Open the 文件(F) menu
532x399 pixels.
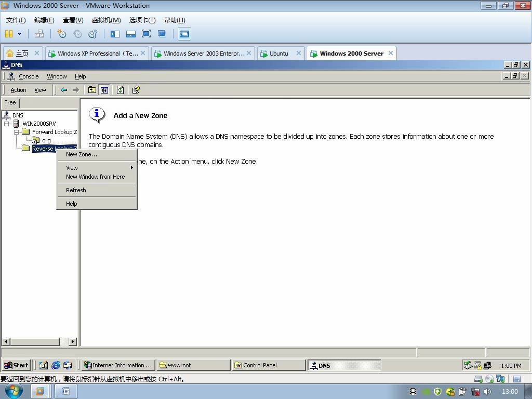pos(16,20)
